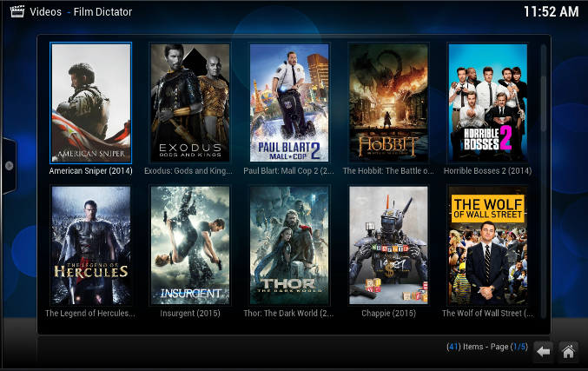Click the 'Film Dictator' header label
588x371 pixels.
pos(102,12)
